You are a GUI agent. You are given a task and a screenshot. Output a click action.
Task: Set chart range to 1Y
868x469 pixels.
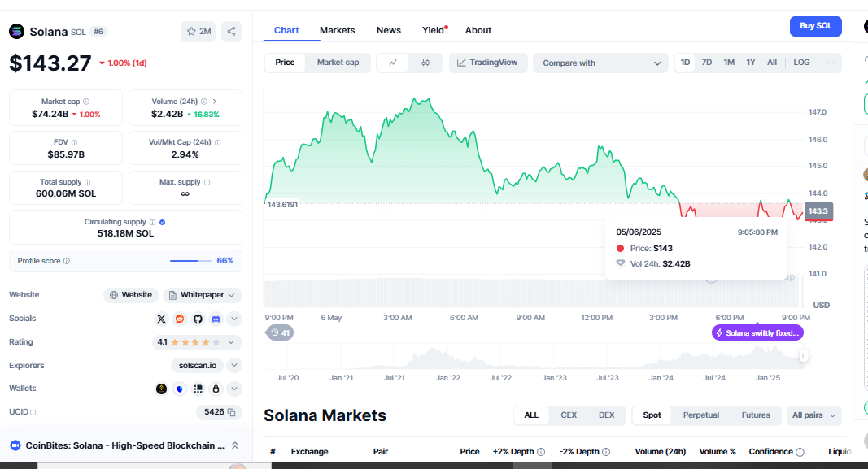click(751, 63)
